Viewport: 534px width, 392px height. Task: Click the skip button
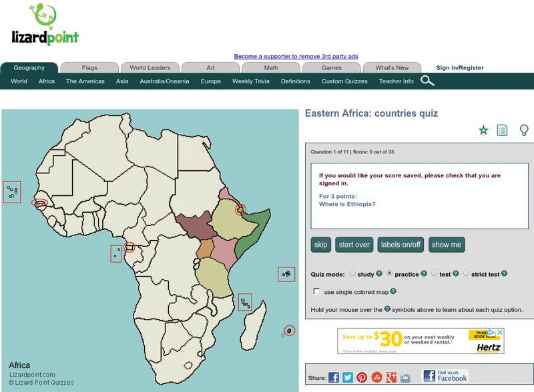tap(321, 245)
